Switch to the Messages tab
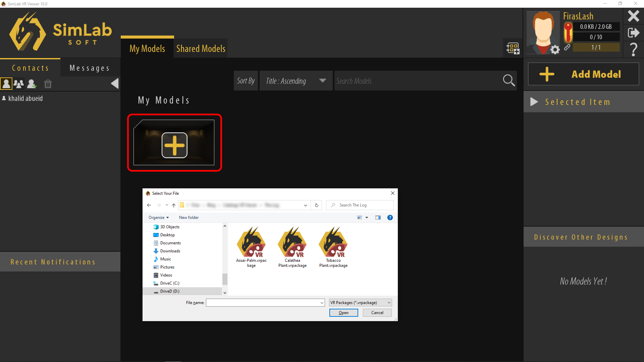This screenshot has width=644, height=362. point(90,68)
